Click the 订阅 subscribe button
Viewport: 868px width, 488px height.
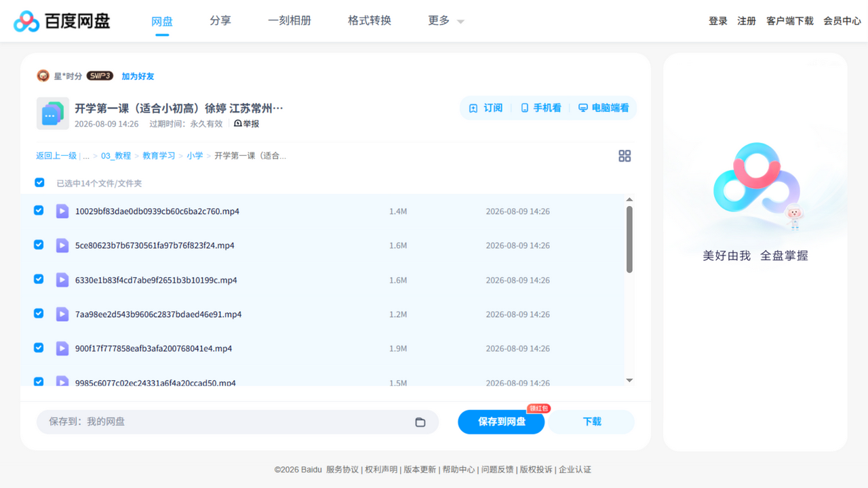click(486, 108)
